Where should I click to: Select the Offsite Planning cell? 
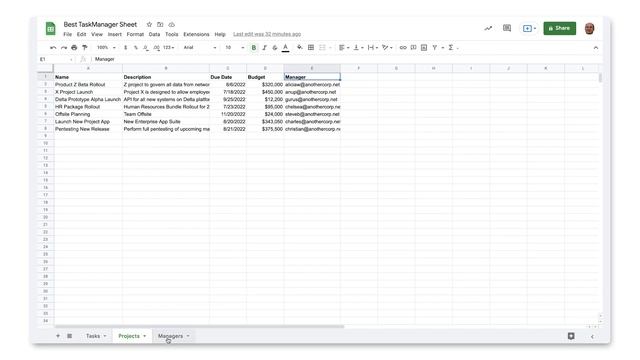[x=88, y=114]
